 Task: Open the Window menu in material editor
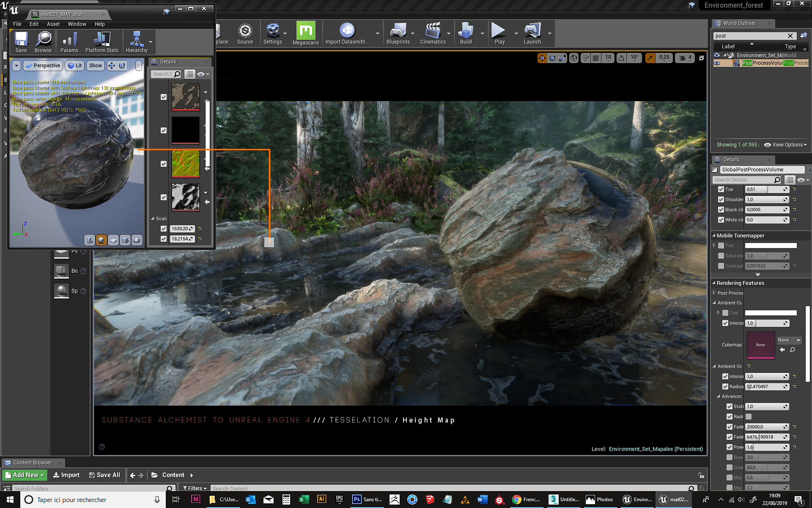point(77,24)
